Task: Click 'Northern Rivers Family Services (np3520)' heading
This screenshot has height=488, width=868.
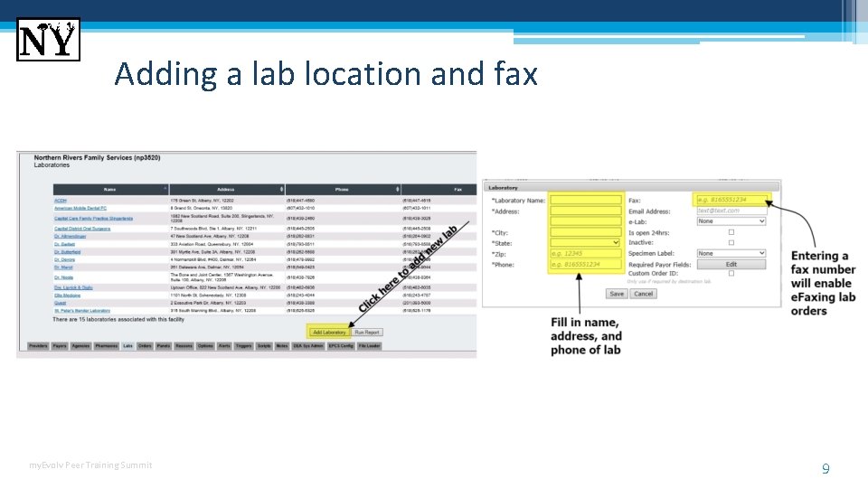Action: tap(97, 157)
